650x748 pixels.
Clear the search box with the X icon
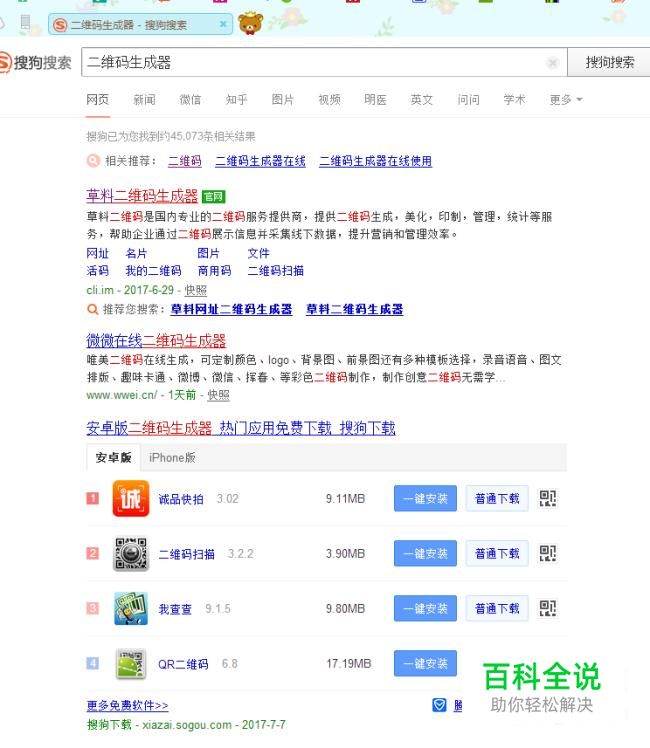point(553,62)
